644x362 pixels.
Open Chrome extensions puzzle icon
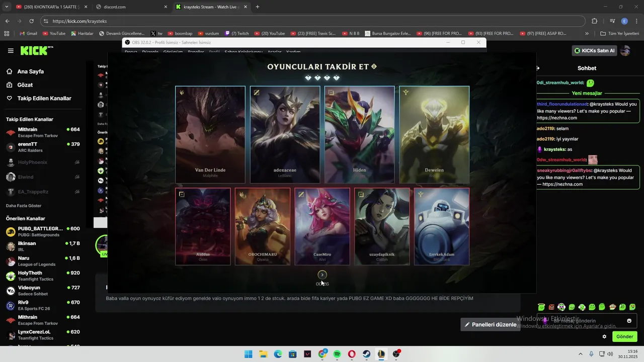[x=594, y=21]
